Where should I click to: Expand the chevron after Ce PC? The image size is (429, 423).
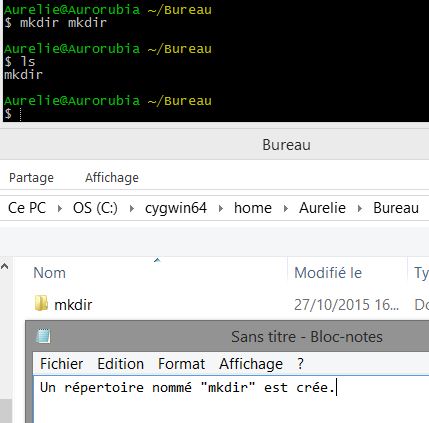[x=60, y=208]
